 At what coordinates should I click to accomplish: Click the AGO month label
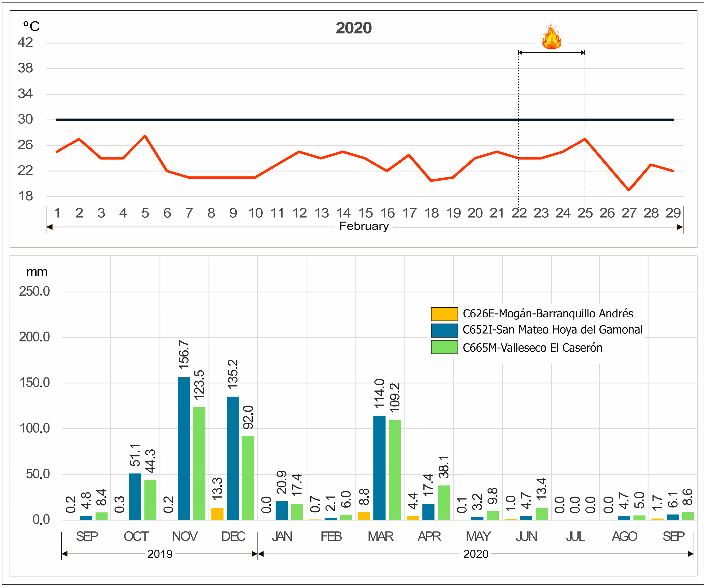point(624,536)
